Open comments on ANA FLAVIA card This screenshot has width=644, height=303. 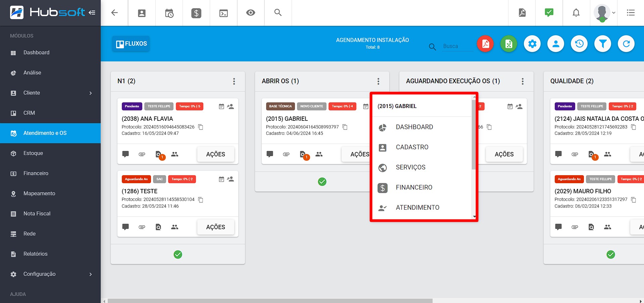[x=126, y=154]
